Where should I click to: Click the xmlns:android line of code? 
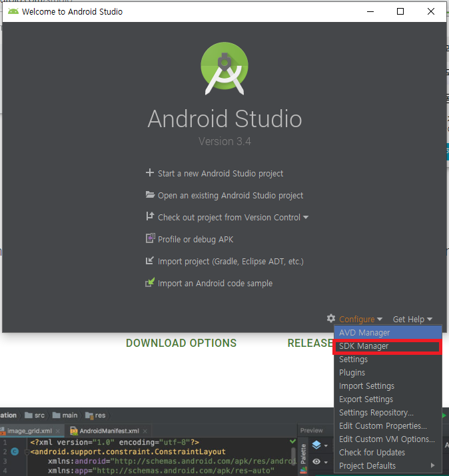(x=172, y=461)
